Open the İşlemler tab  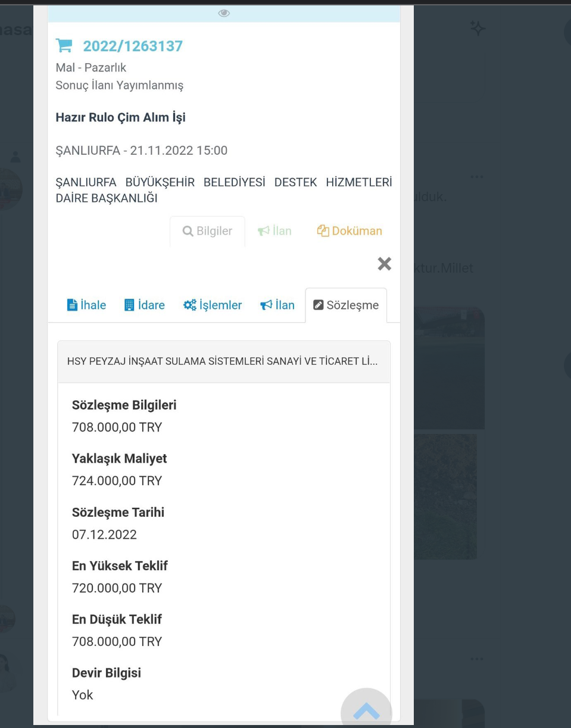tap(213, 305)
